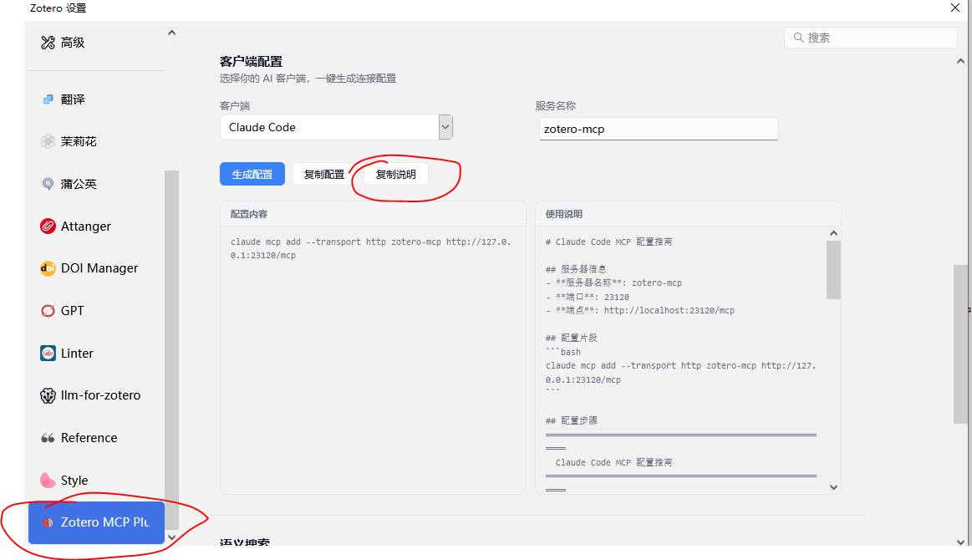
Task: Click the Style plugin icon
Action: point(48,480)
